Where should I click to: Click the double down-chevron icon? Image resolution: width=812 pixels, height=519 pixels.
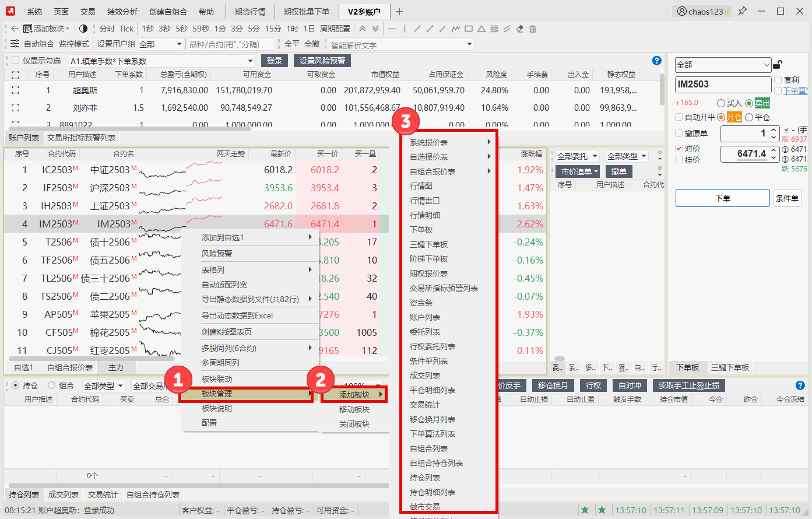[x=375, y=29]
